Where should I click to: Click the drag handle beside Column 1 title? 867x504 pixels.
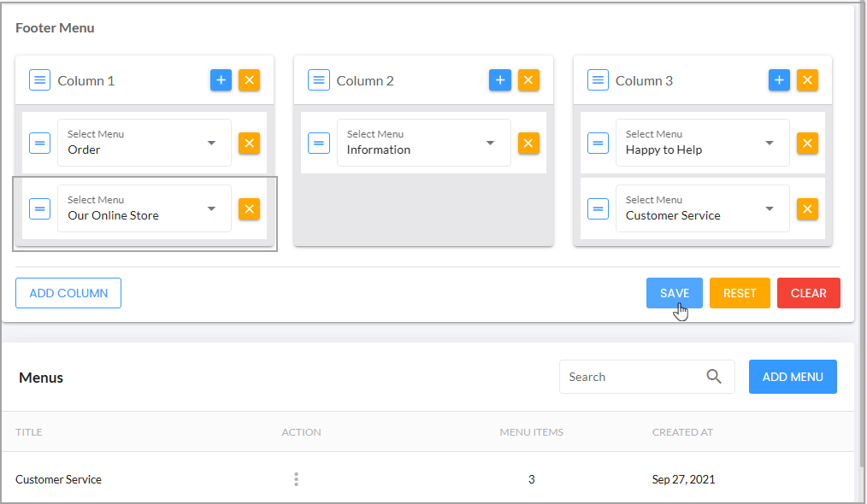click(40, 80)
